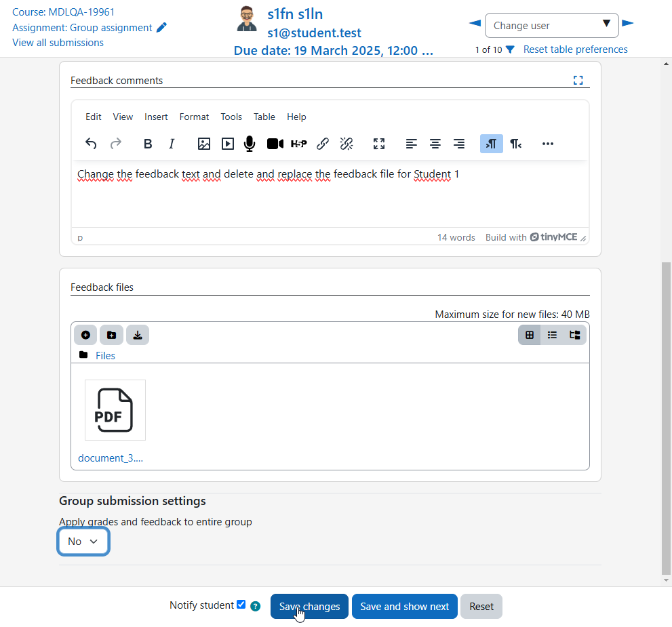Open the Format menu
672x627 pixels.
click(194, 117)
